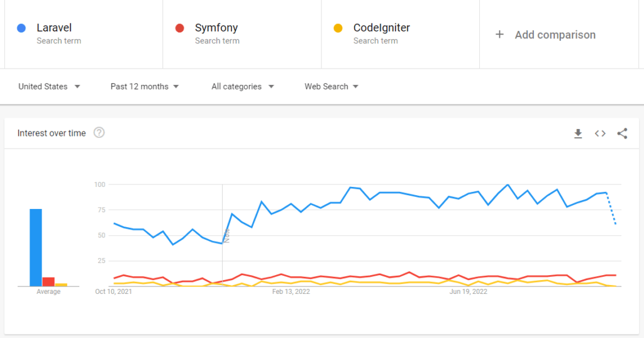Open the Interest over time help icon

pos(99,133)
